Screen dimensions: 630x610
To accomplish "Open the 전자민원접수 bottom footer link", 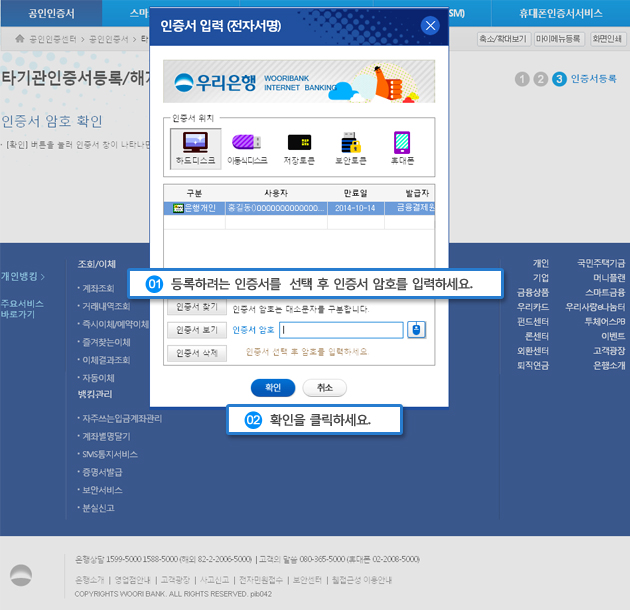I will [x=261, y=580].
